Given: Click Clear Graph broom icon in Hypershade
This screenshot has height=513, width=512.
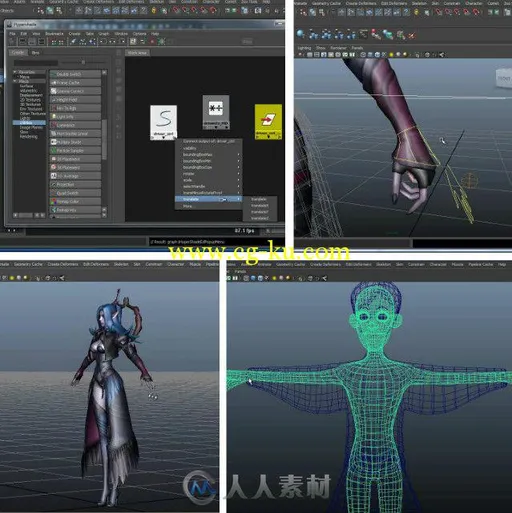Looking at the screenshot, I should click(x=73, y=41).
